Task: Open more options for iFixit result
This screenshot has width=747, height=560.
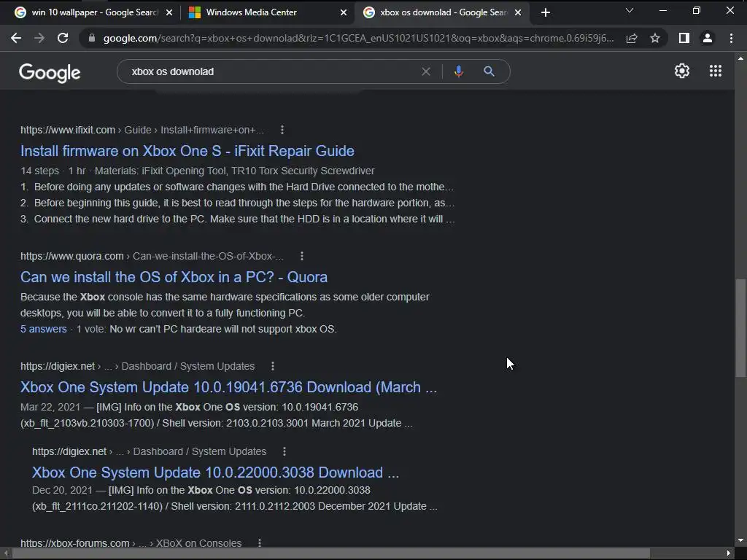Action: pyautogui.click(x=282, y=130)
